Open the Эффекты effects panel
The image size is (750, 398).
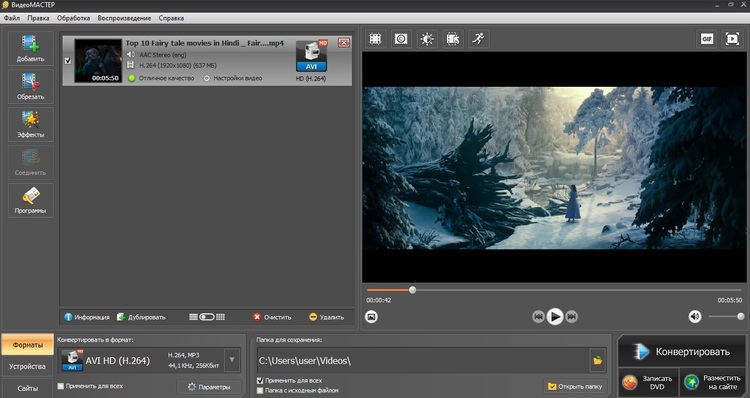tap(31, 124)
